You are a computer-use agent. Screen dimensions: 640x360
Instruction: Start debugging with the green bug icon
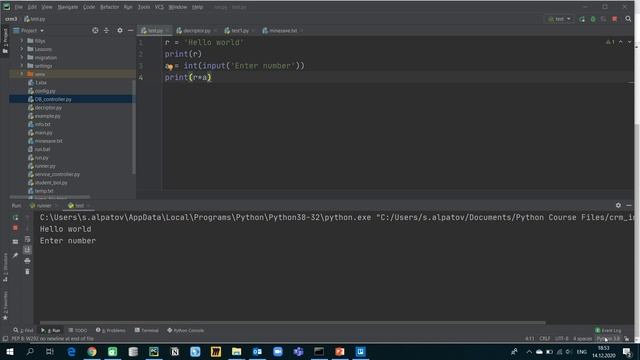pos(593,19)
